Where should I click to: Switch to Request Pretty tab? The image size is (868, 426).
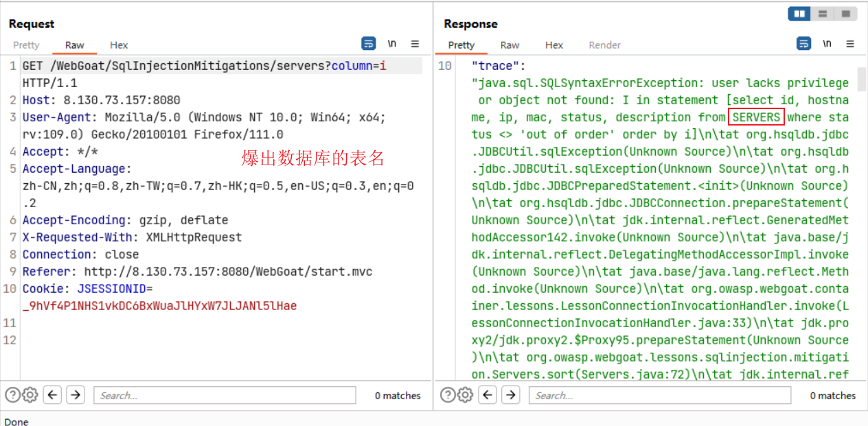(x=26, y=45)
